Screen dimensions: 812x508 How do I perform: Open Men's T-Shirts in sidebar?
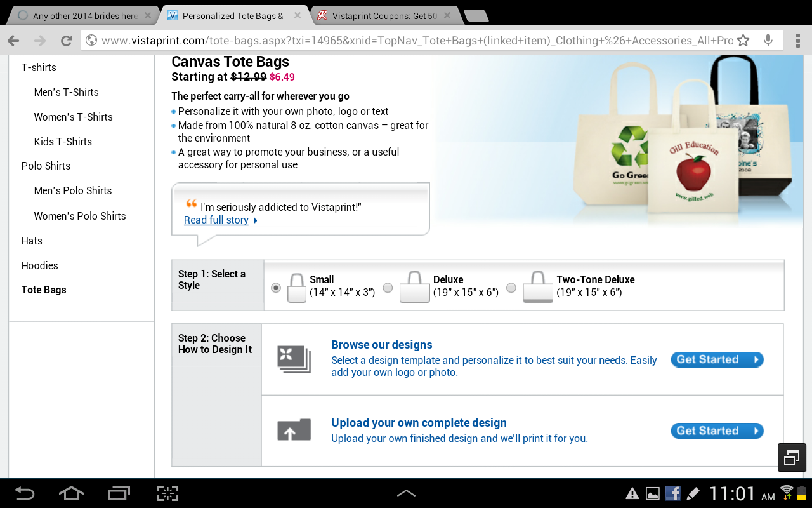67,92
